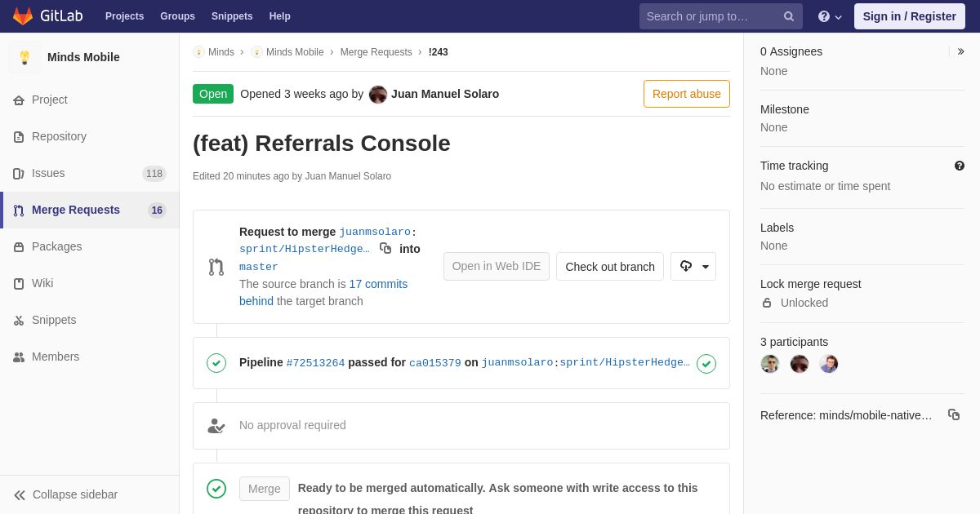This screenshot has height=514, width=980.
Task: Open the Projects menu in top bar
Action: click(x=124, y=16)
